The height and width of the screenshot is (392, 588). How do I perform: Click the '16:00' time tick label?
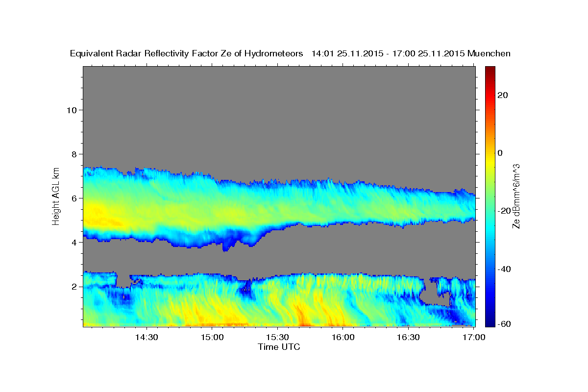343,337
